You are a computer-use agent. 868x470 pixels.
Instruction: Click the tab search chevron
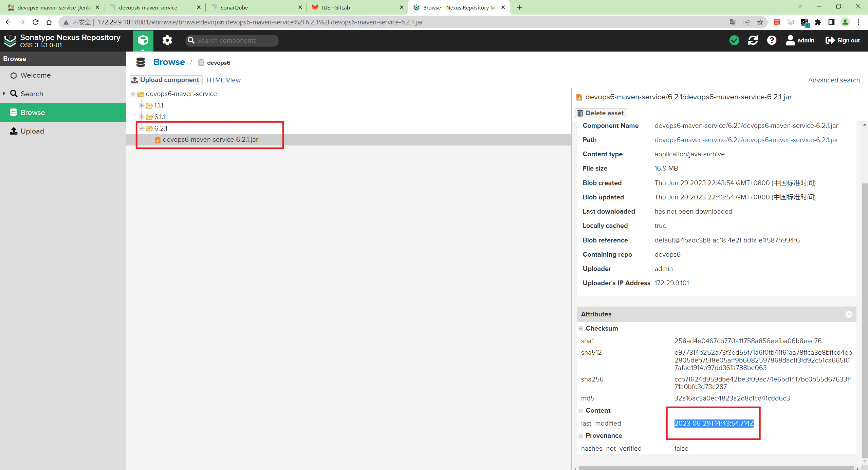coord(800,6)
